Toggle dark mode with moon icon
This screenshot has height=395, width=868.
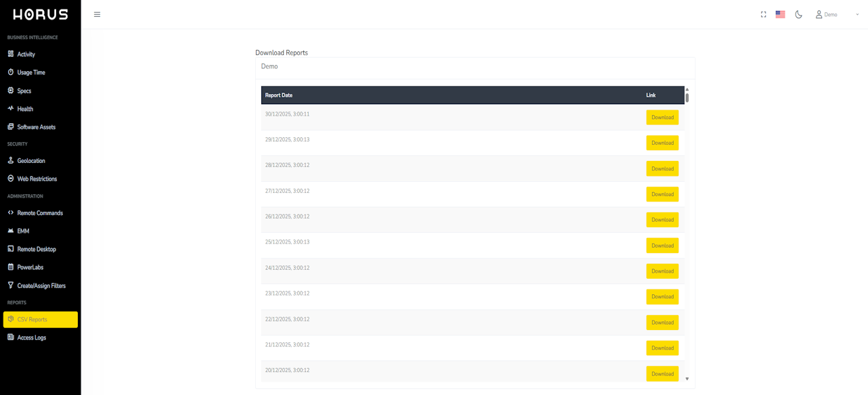point(798,14)
